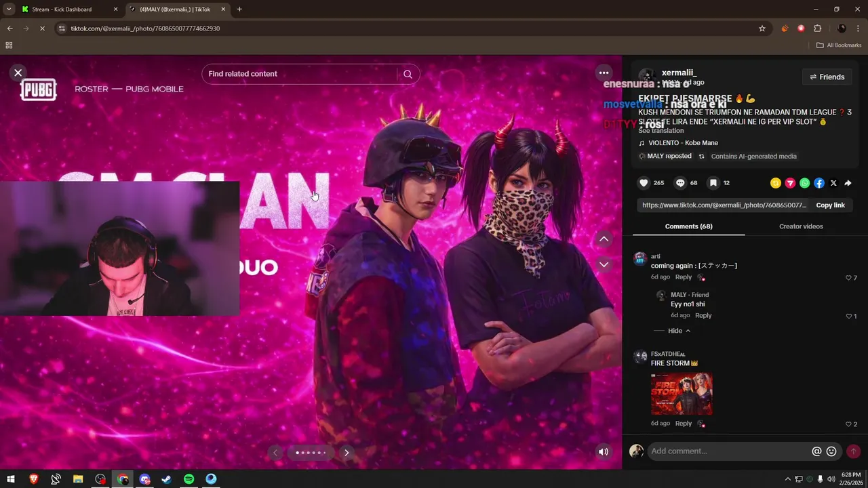This screenshot has width=868, height=488.
Task: Click the search magnifier icon
Action: tap(408, 74)
